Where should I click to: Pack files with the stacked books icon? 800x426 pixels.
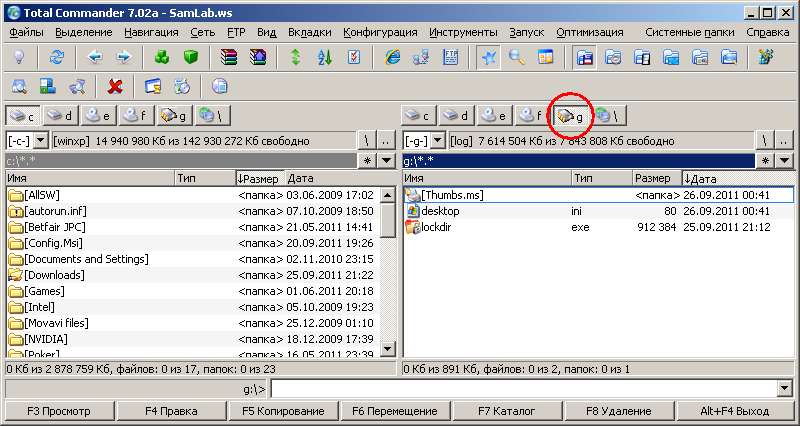coord(229,57)
